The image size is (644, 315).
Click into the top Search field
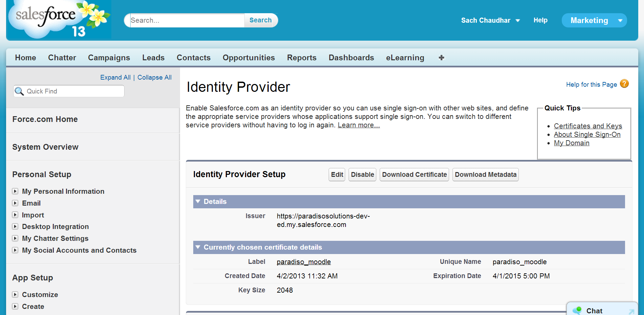(x=187, y=20)
